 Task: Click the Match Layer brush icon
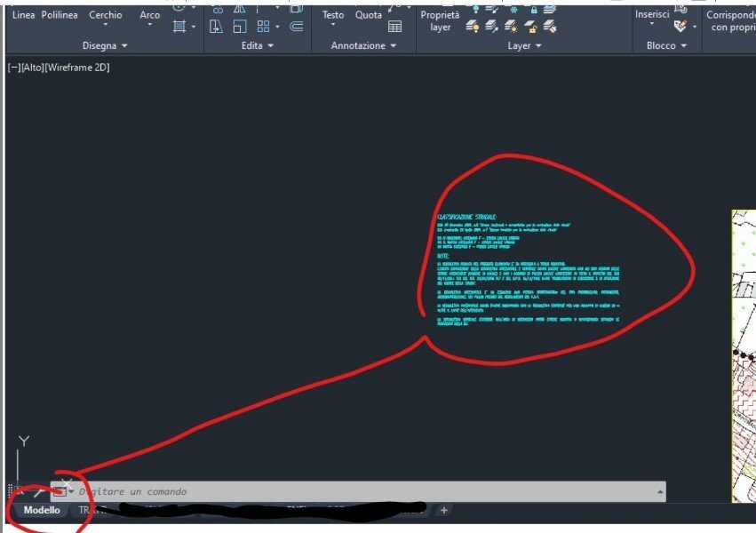tap(550, 27)
